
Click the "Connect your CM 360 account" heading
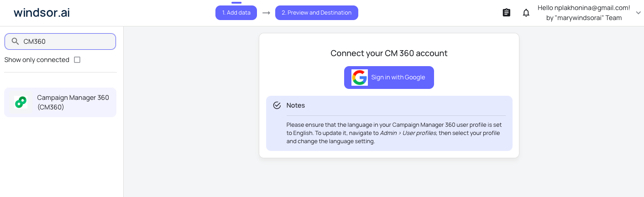coord(389,53)
